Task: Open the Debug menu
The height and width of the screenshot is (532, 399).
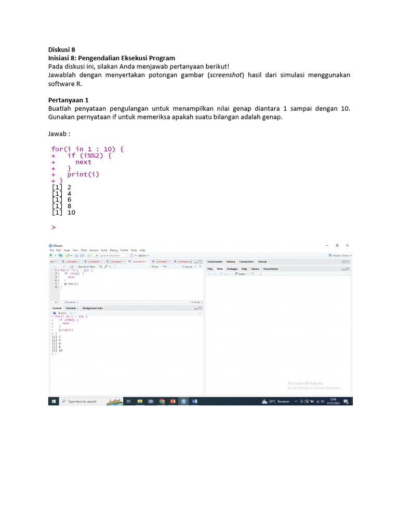Action: tap(114, 250)
